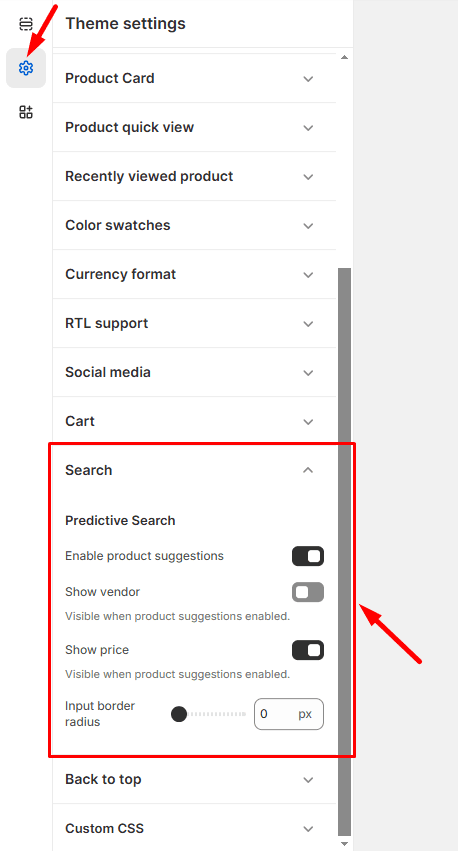Viewport: 458px width, 851px height.
Task: Expand the Cart section chevron
Action: (308, 422)
